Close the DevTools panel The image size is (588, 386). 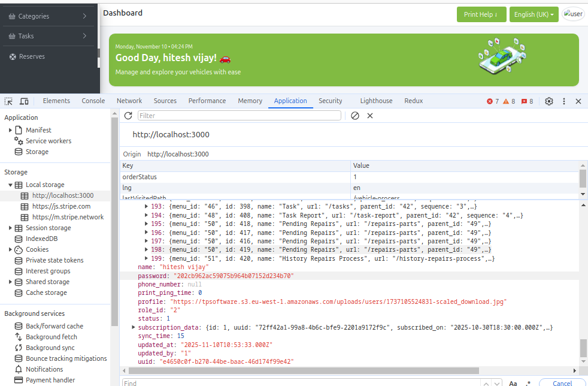coord(578,101)
